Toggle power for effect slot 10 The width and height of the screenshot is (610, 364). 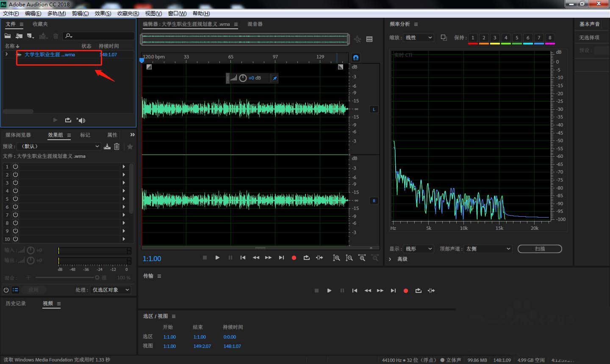(x=15, y=239)
